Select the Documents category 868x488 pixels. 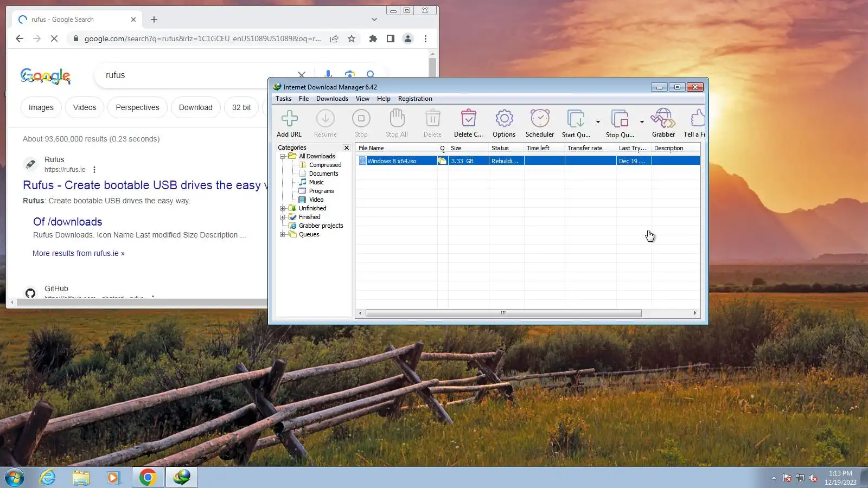(x=323, y=174)
